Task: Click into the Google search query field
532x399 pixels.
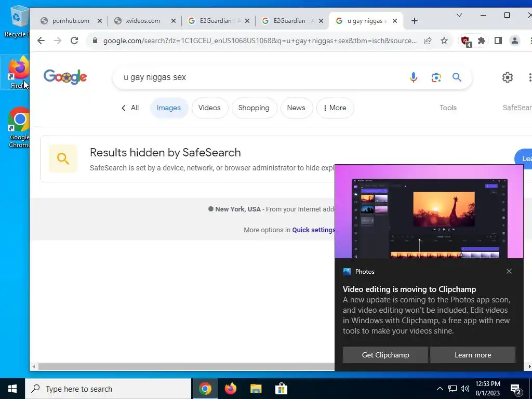Action: [x=261, y=77]
